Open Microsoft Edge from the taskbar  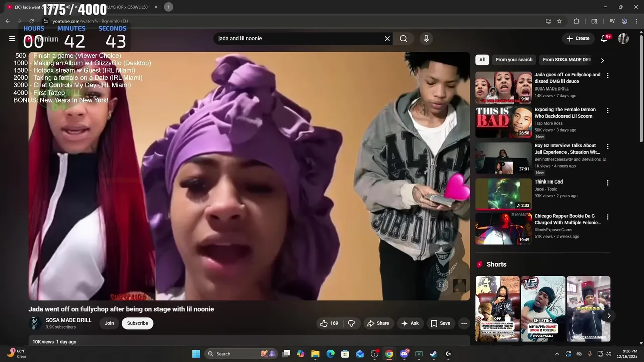[x=330, y=354]
